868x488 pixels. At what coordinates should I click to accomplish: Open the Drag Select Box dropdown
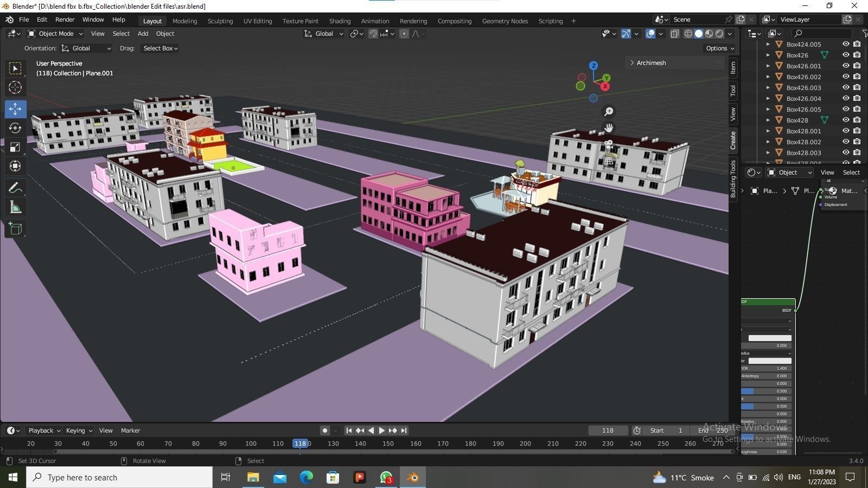[160, 48]
